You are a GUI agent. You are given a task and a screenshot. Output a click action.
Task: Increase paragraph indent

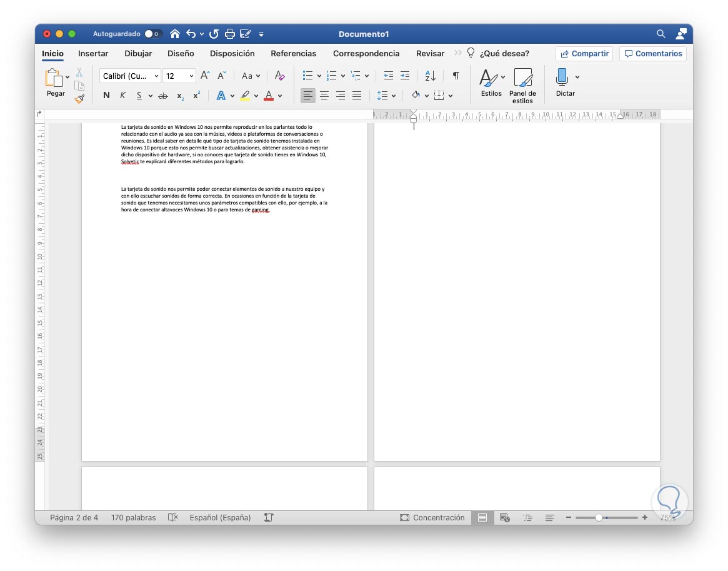[405, 75]
